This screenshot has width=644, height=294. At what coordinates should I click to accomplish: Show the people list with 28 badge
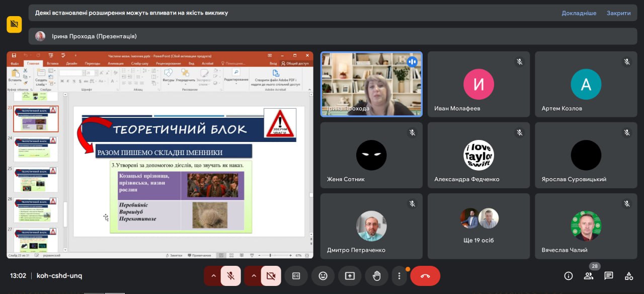pyautogui.click(x=589, y=275)
